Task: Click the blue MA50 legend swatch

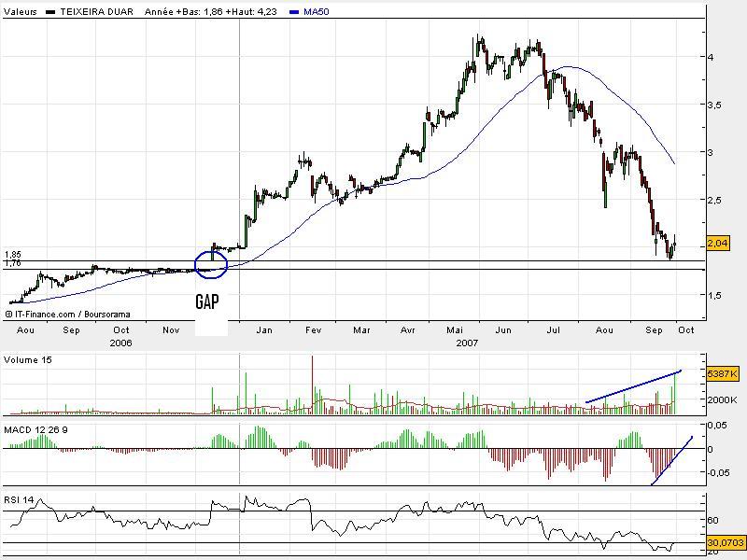Action: click(x=294, y=12)
